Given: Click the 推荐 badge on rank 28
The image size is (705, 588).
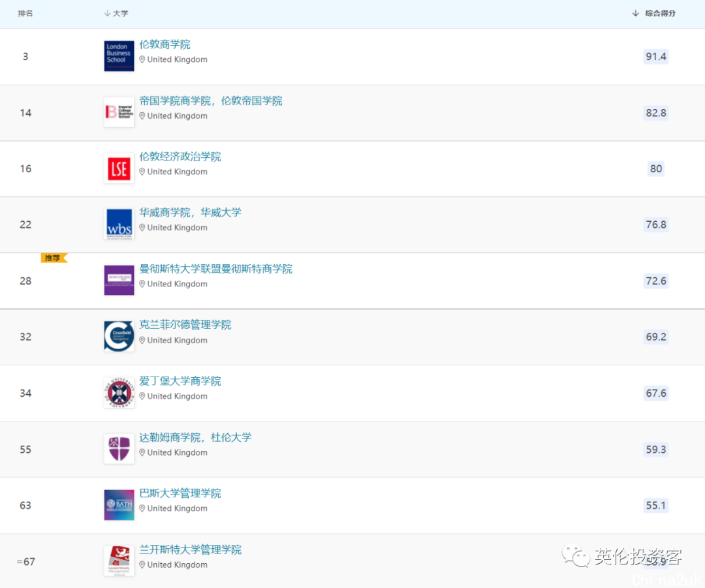Looking at the screenshot, I should coord(54,258).
